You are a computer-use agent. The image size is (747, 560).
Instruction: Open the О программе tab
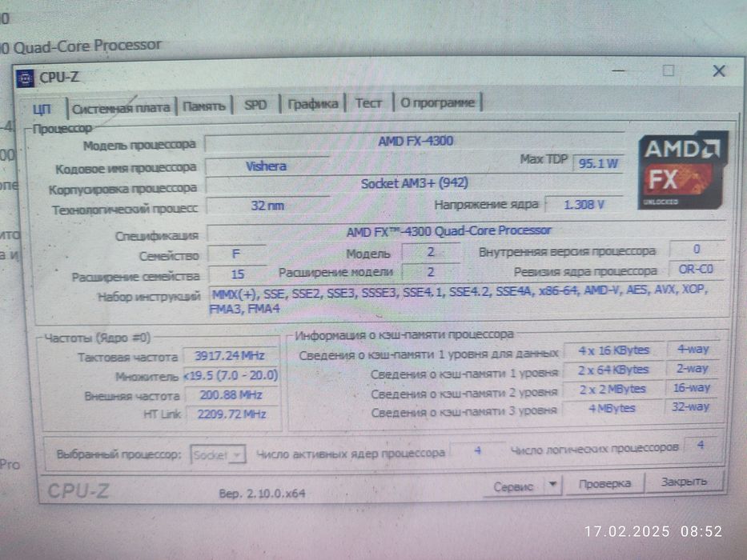tap(437, 102)
